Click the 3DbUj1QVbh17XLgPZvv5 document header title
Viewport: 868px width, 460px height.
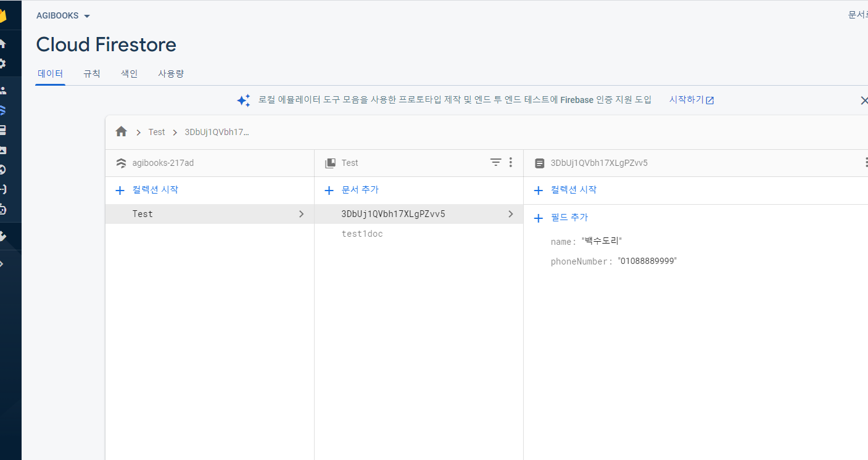click(x=599, y=163)
